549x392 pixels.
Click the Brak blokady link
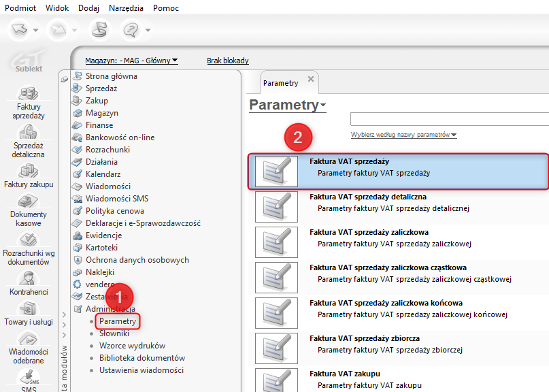[x=228, y=61]
